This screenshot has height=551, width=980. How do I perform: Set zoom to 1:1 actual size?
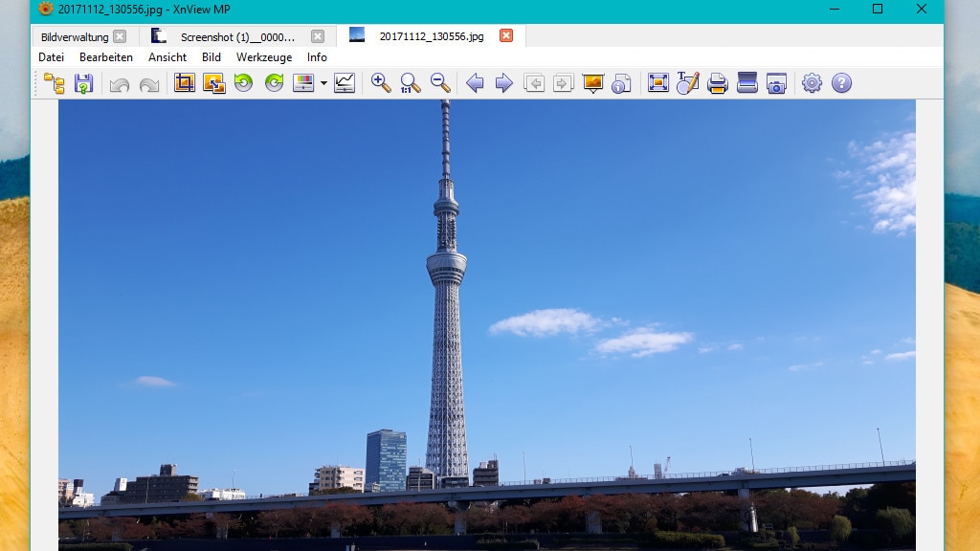point(410,83)
